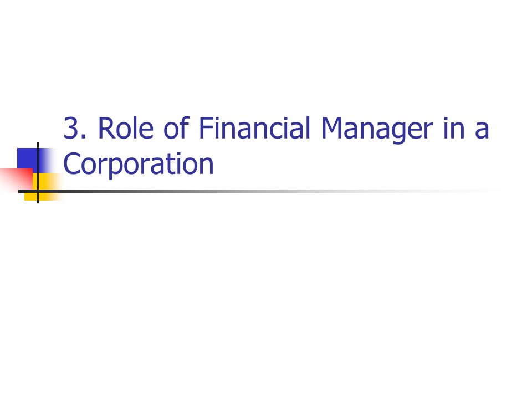Click the word "Corporation" on the second line

[x=139, y=165]
